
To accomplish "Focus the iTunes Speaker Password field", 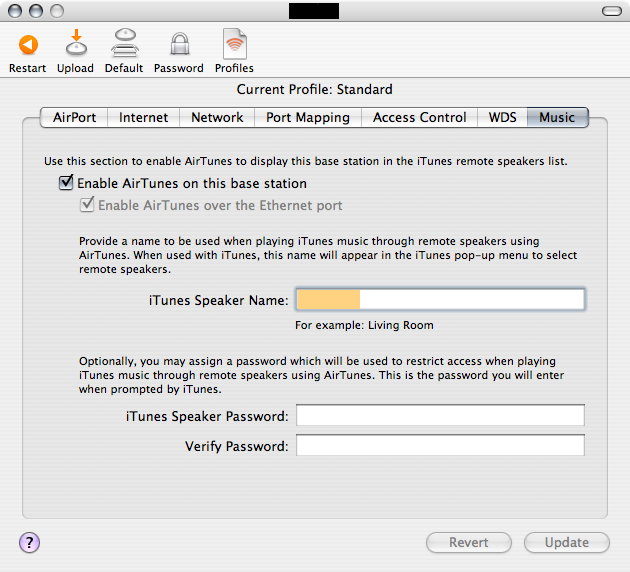I will coord(440,415).
